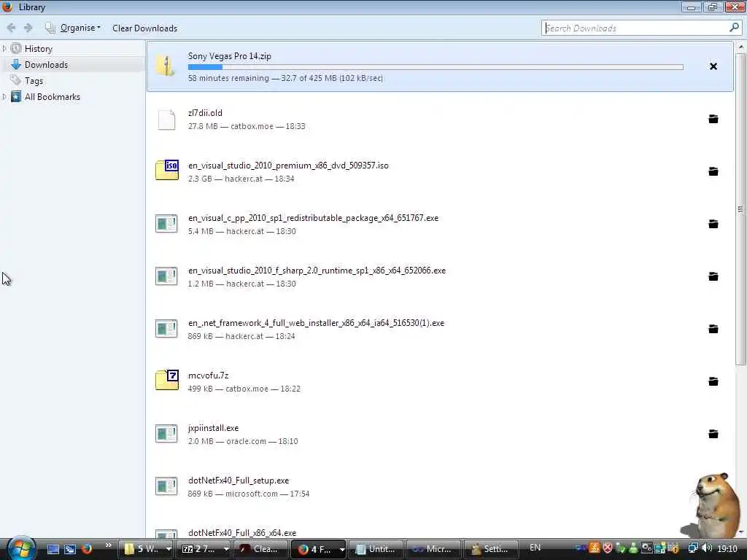
Task: Open containing folder for zl7dii.old
Action: pos(713,119)
